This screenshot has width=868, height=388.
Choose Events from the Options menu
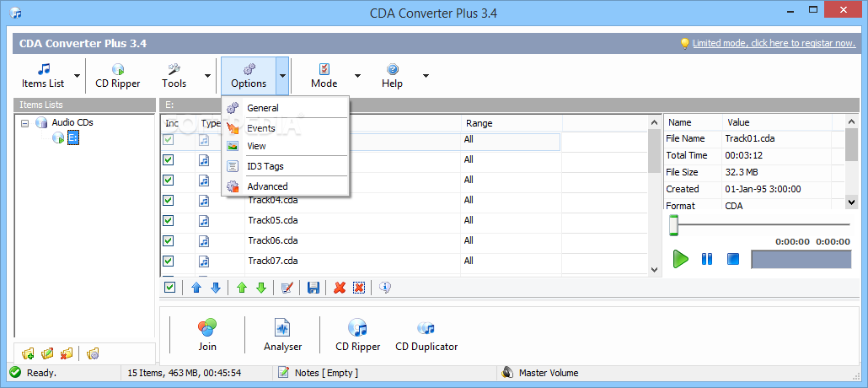[285, 128]
